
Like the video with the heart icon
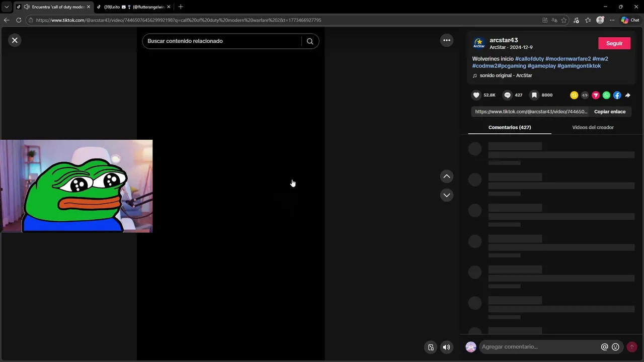point(476,95)
